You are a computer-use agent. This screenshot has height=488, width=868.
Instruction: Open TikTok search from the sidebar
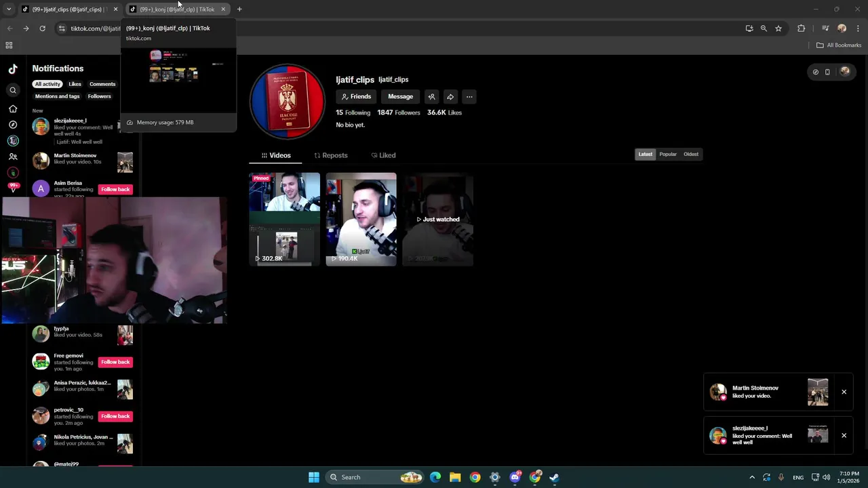point(13,90)
